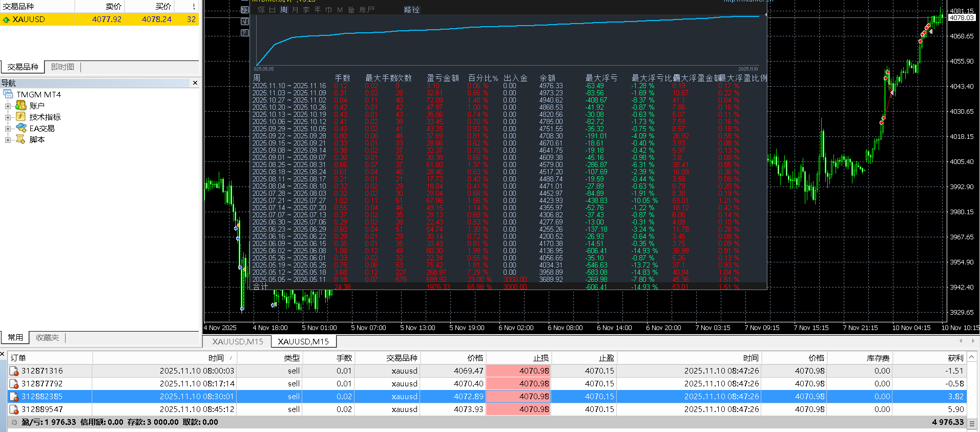The width and height of the screenshot is (980, 432).
Task: Close the 导航 navigator panel
Action: click(195, 83)
